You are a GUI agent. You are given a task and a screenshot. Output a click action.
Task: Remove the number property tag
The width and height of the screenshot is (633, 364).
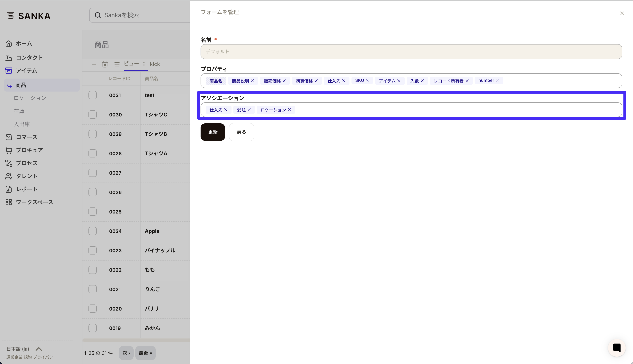[497, 80]
